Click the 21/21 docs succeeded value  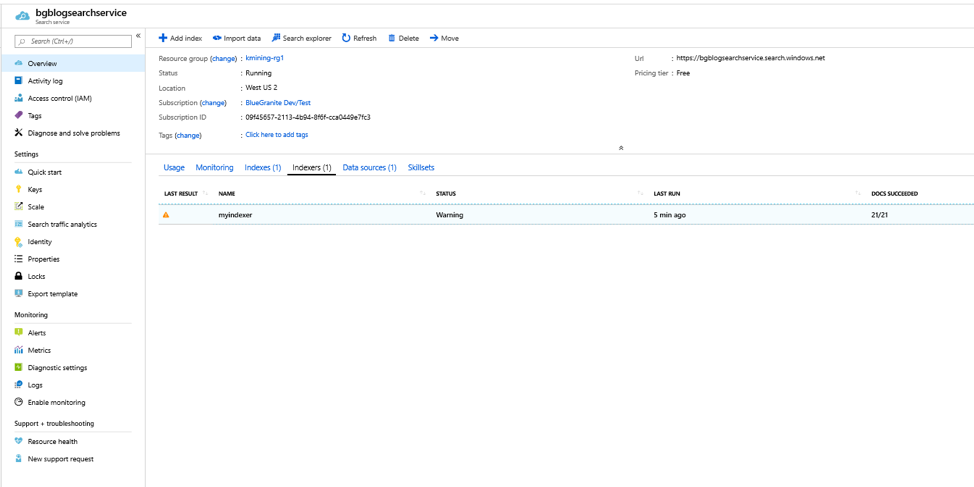tap(881, 215)
